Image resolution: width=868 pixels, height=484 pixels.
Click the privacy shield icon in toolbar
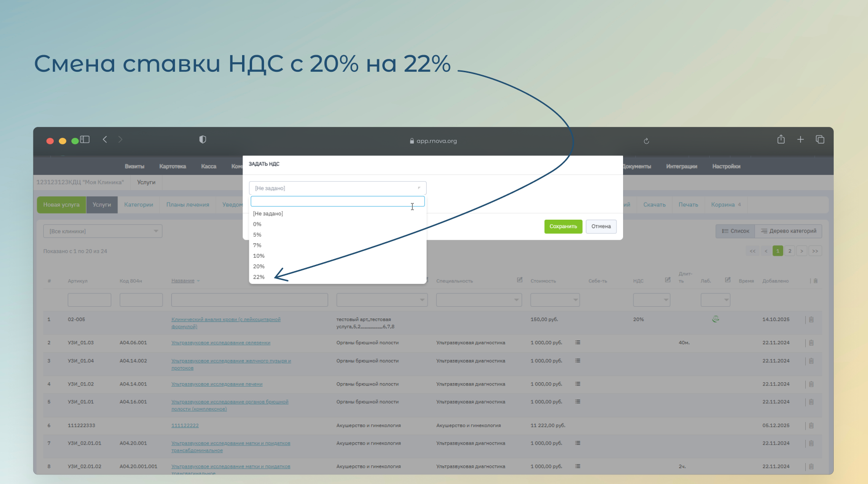[203, 140]
